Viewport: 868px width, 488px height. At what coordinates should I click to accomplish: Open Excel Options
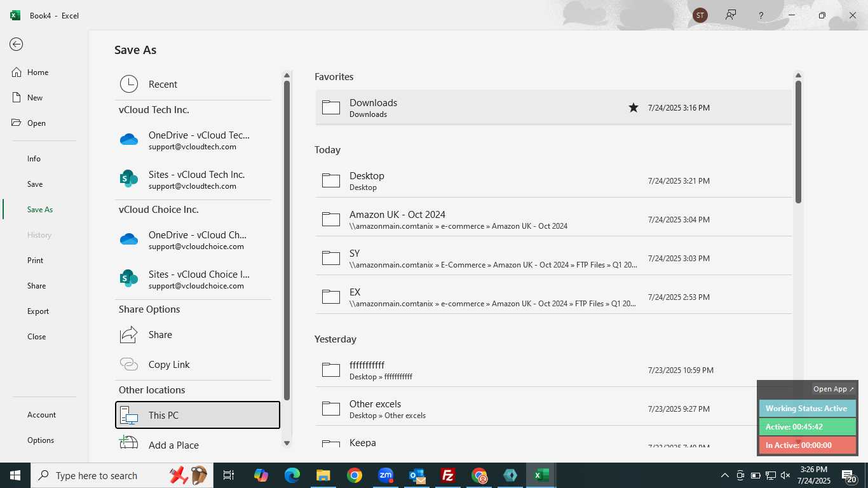click(x=41, y=440)
